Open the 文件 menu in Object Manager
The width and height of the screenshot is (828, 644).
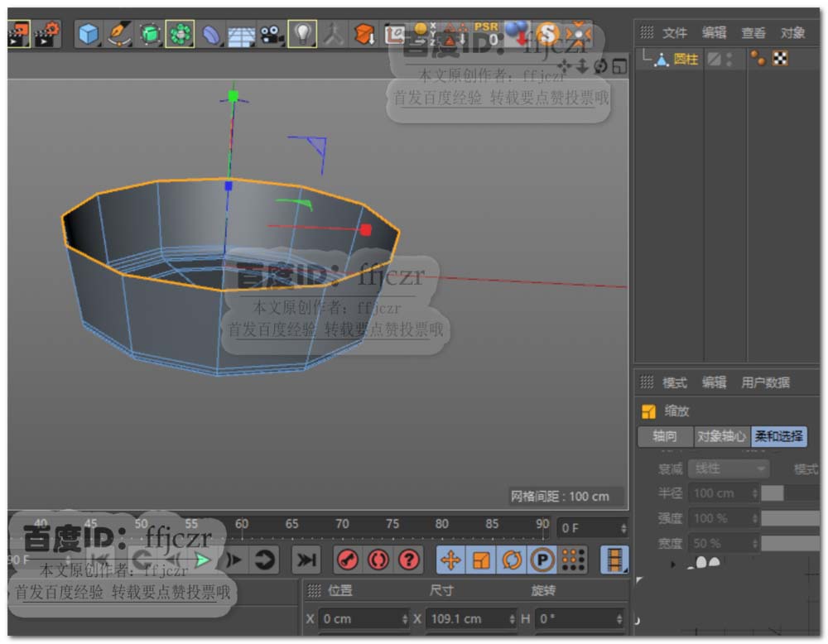[674, 33]
